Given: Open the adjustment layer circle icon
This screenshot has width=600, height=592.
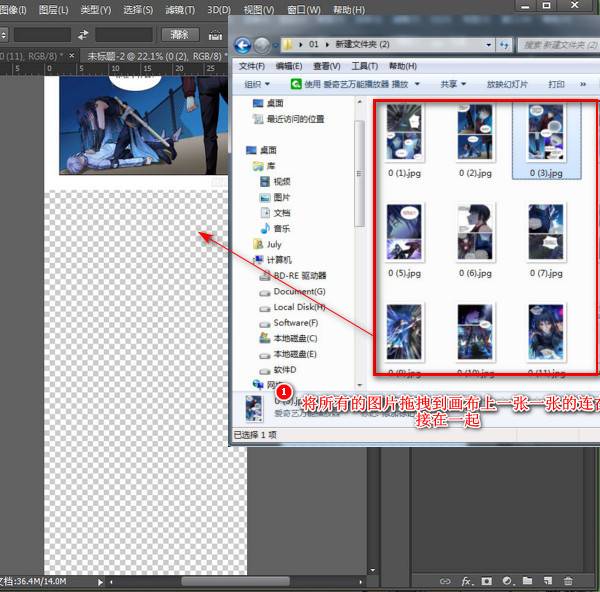Looking at the screenshot, I should coord(507,581).
